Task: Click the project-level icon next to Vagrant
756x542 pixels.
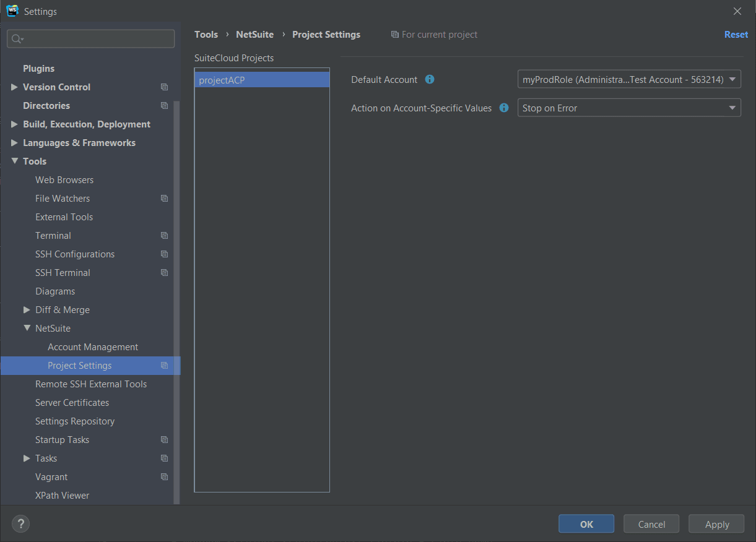Action: tap(164, 477)
